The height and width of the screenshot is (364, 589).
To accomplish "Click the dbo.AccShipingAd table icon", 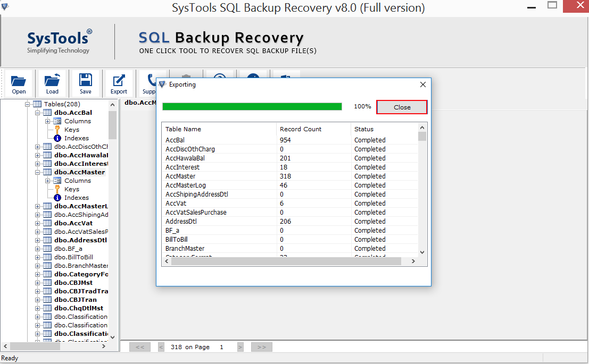I will [47, 215].
